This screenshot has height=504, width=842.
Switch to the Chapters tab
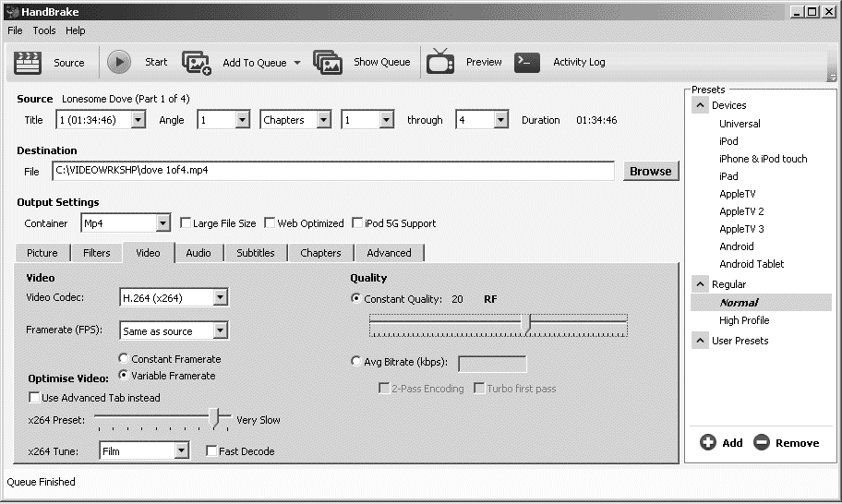pyautogui.click(x=320, y=253)
